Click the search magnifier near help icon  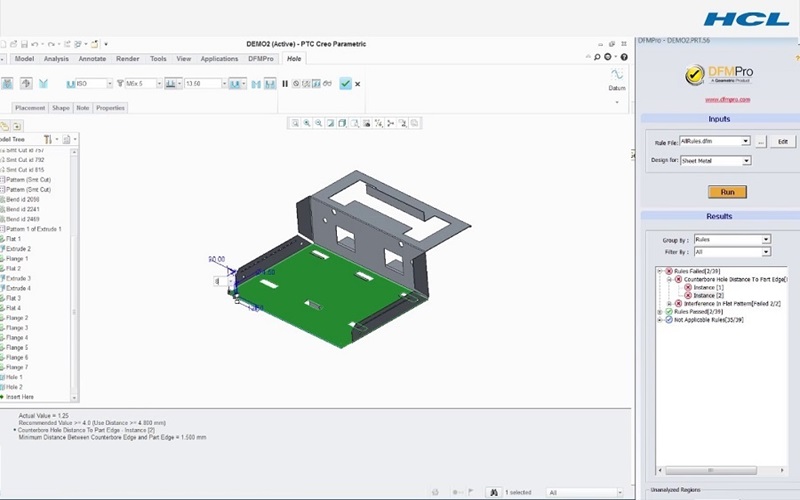click(x=597, y=57)
